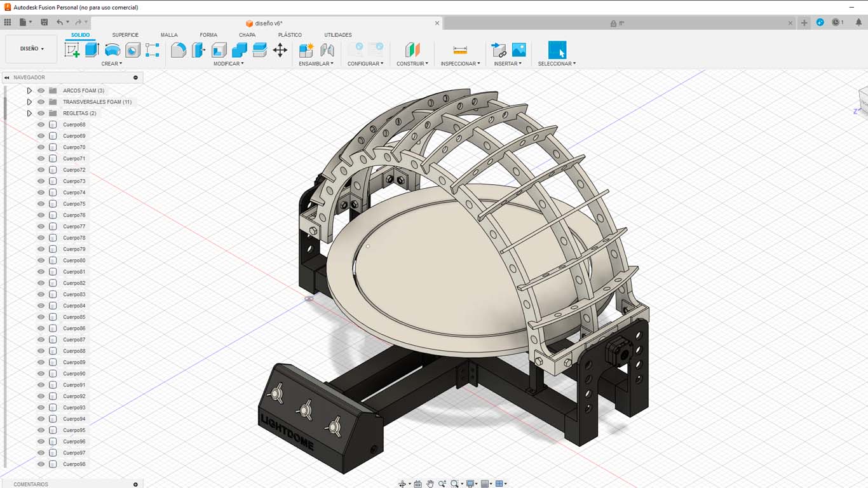The height and width of the screenshot is (488, 868).
Task: Expand the TRANSVERSALES FOAM folder
Action: [x=29, y=102]
